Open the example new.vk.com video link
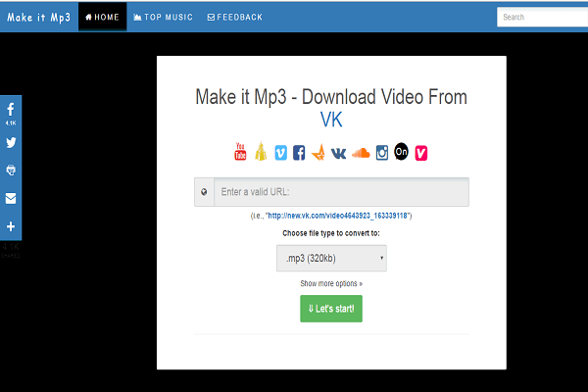Screen dimensions: 588x392 tap(338, 216)
